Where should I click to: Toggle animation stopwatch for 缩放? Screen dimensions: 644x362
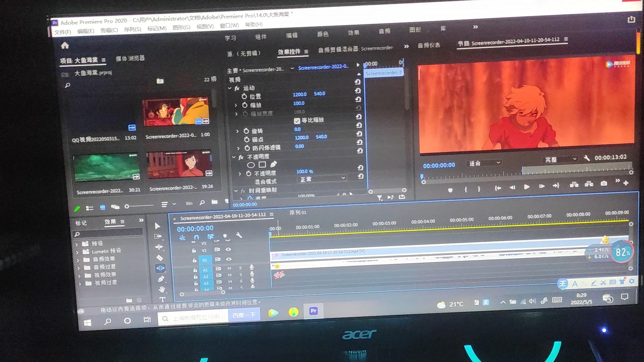point(245,105)
